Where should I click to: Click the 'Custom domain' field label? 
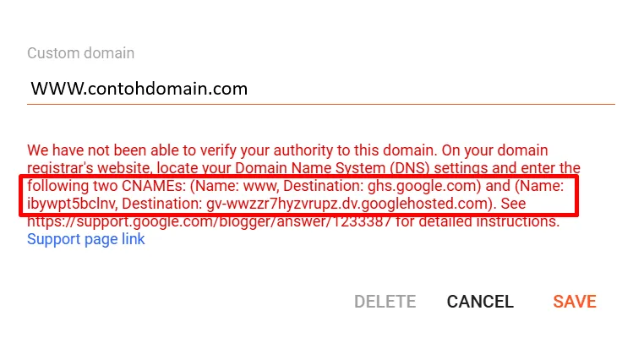click(x=80, y=52)
